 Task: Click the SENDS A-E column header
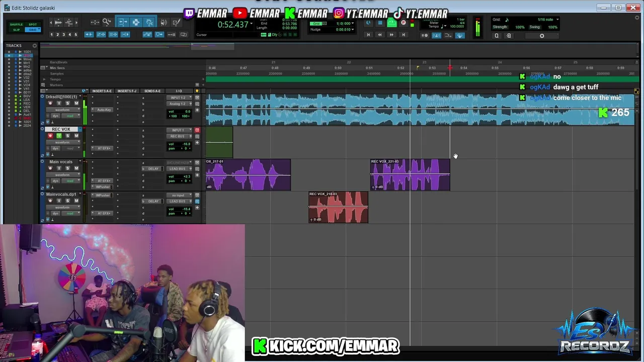tap(152, 91)
